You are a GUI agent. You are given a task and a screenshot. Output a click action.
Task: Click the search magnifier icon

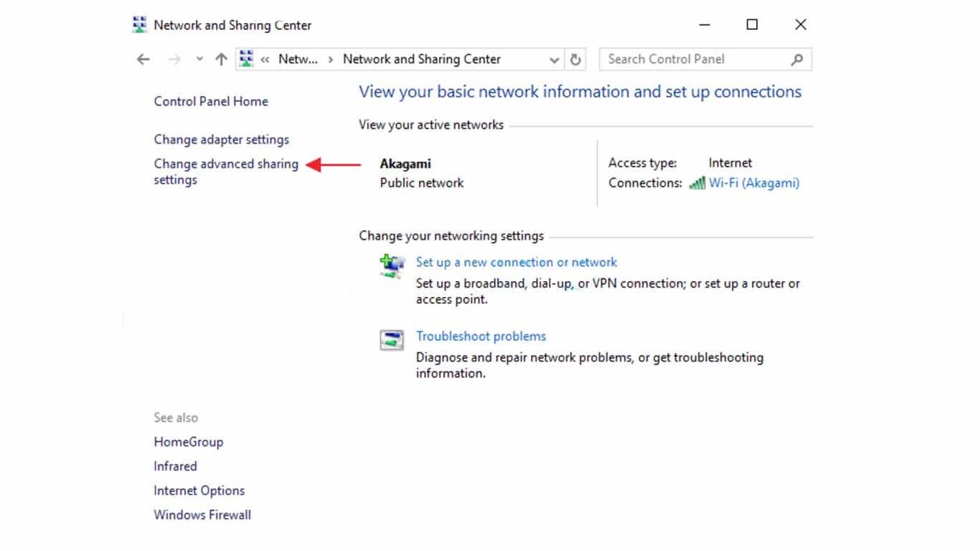tap(796, 59)
